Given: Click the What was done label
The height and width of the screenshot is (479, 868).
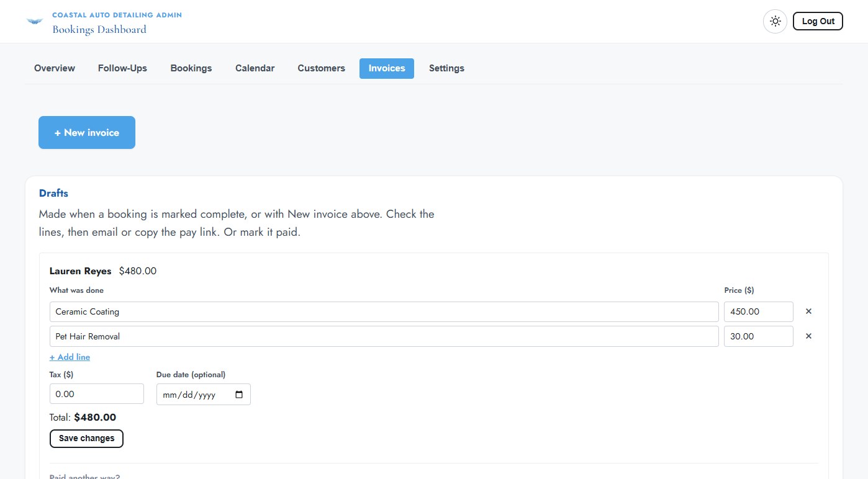Looking at the screenshot, I should pyautogui.click(x=76, y=290).
